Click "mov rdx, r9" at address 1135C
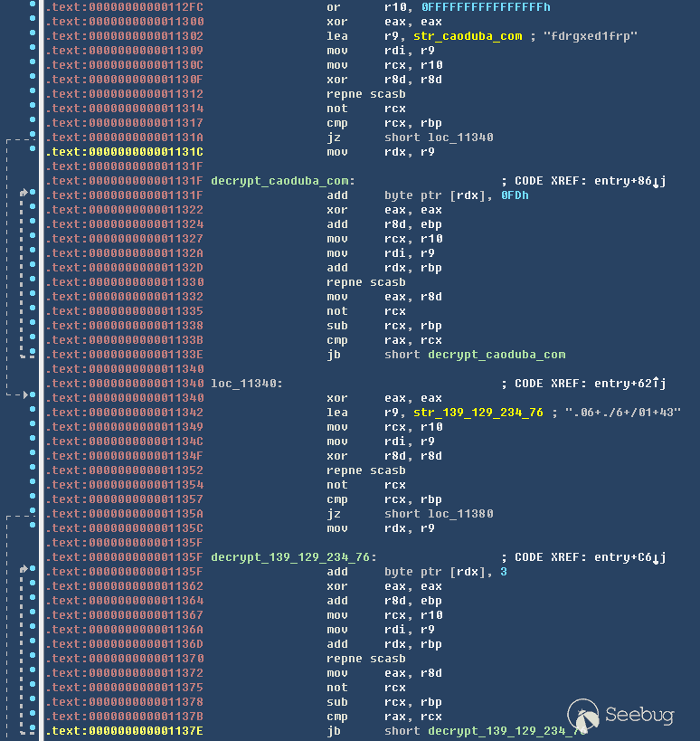700x741 pixels. click(380, 527)
